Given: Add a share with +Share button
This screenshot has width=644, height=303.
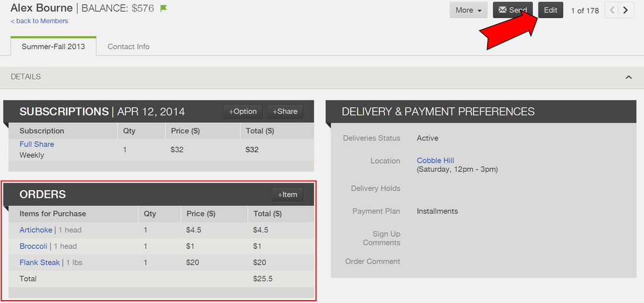Looking at the screenshot, I should point(285,112).
